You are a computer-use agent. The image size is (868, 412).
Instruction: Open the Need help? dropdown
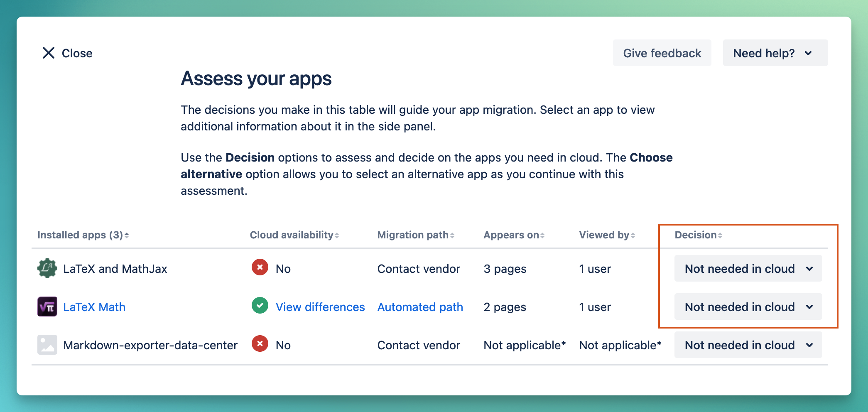775,53
